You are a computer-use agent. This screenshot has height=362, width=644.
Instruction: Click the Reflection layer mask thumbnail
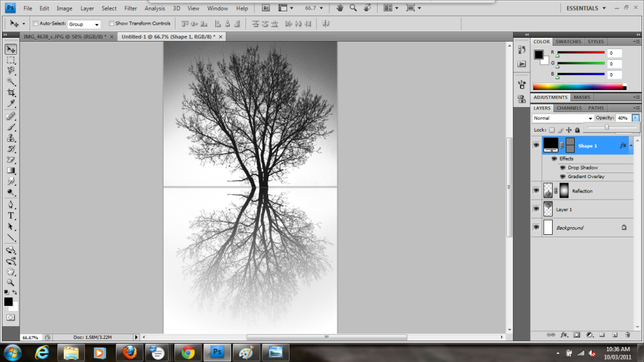tap(564, 191)
